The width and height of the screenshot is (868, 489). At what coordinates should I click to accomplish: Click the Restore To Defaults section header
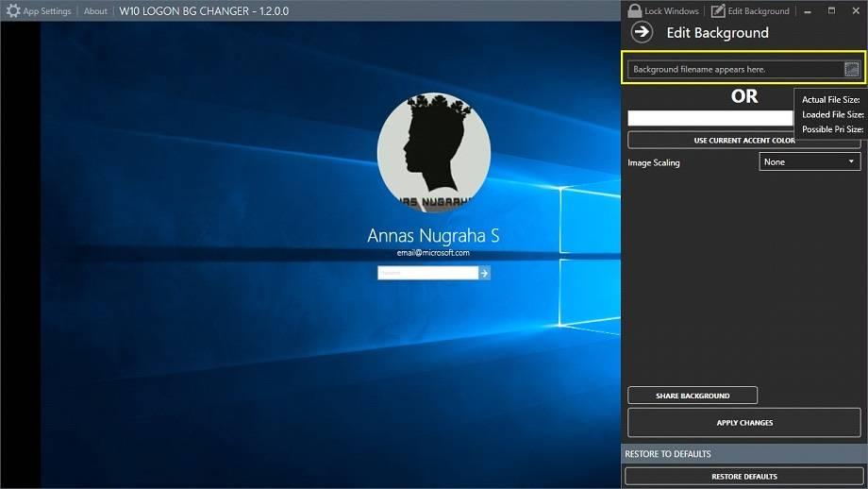point(744,453)
